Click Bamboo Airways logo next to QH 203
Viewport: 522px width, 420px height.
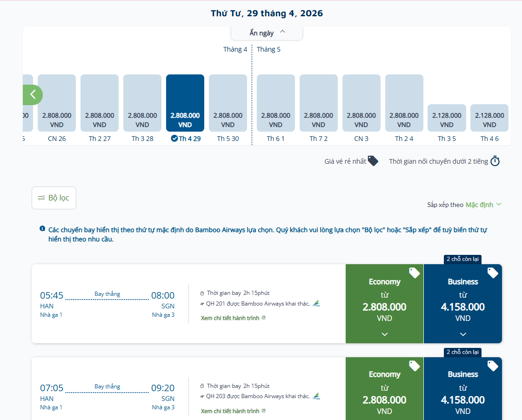(317, 396)
